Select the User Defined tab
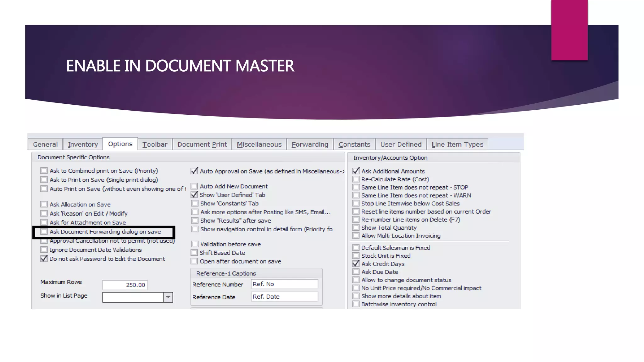 [401, 144]
